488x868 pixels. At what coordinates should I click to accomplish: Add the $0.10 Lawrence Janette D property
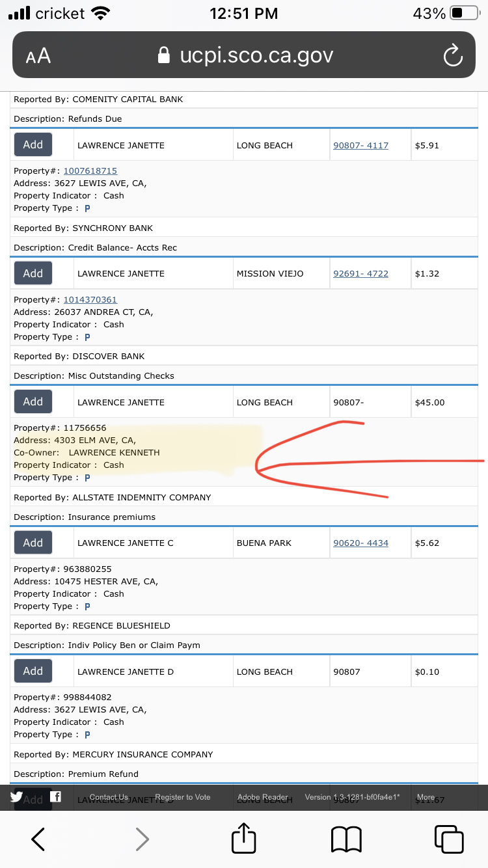33,671
